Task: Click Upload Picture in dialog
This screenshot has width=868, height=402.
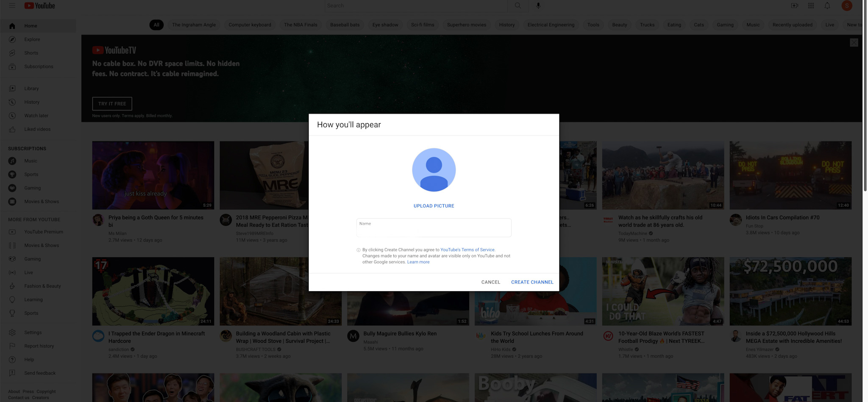Action: [x=434, y=206]
